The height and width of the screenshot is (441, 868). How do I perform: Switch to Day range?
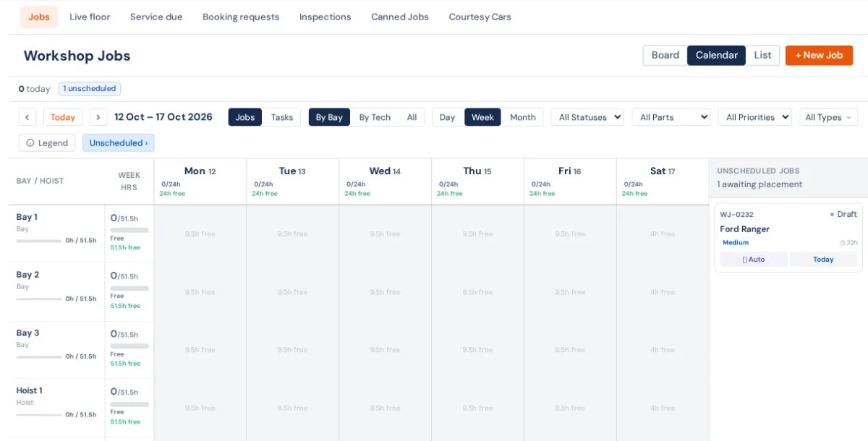[x=448, y=117]
